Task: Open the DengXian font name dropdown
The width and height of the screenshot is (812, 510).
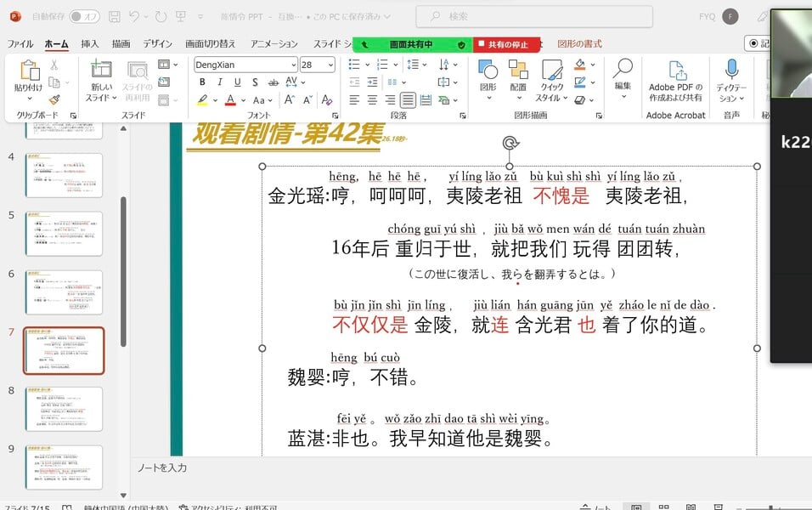Action: (293, 65)
